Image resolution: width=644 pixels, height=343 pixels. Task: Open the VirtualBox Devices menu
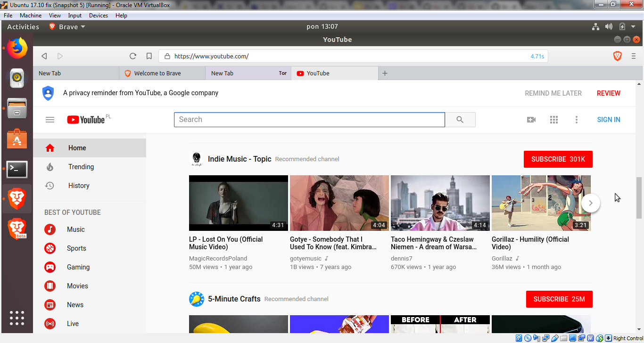coord(99,16)
